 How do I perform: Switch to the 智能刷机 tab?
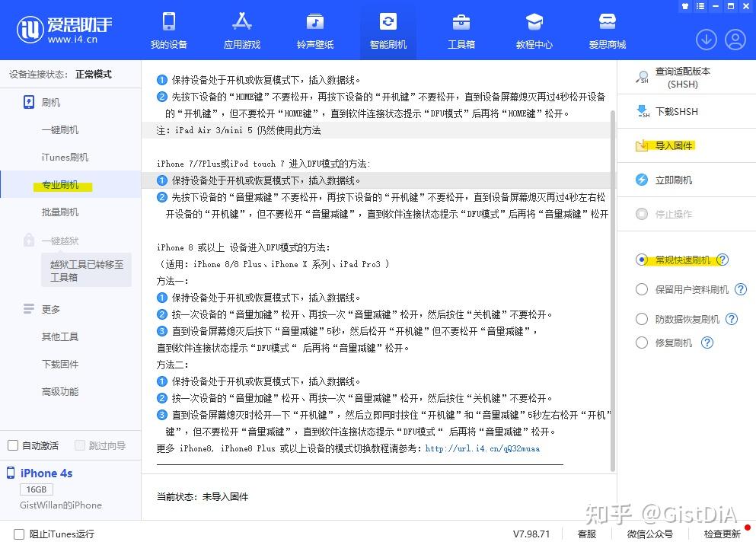(388, 30)
